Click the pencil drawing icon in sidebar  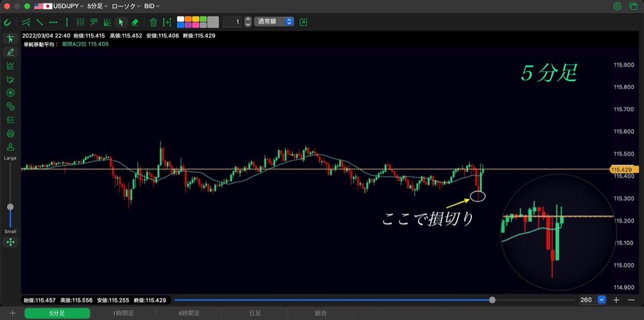[x=10, y=52]
